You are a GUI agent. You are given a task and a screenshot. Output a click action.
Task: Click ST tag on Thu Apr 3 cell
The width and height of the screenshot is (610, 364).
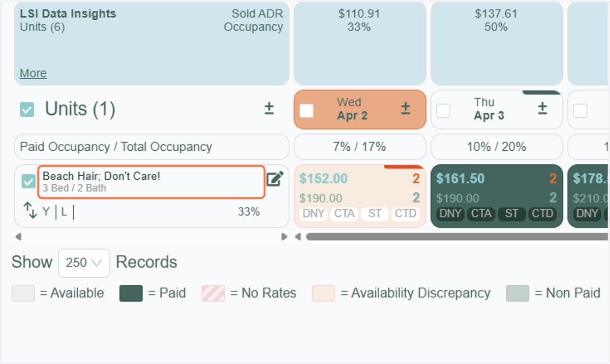tap(511, 214)
